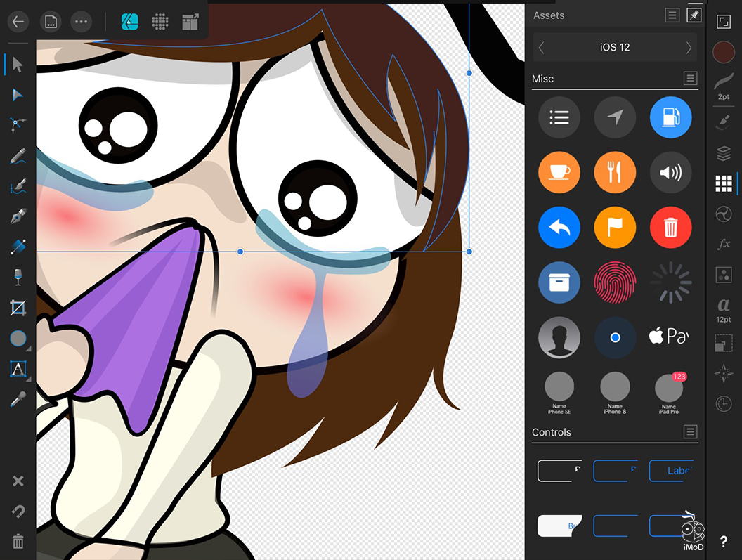This screenshot has width=742, height=560.
Task: Select the red trash can asset
Action: click(x=670, y=228)
